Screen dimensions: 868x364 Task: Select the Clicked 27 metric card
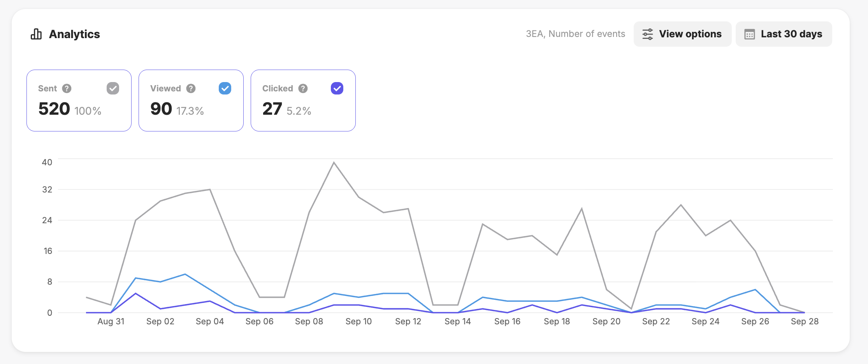click(x=303, y=100)
